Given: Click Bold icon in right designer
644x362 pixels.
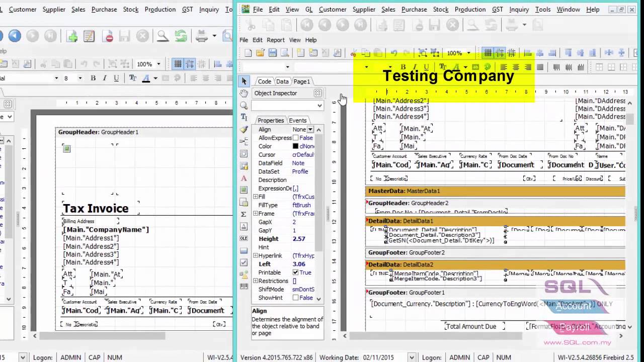Looking at the screenshot, I should (x=403, y=67).
